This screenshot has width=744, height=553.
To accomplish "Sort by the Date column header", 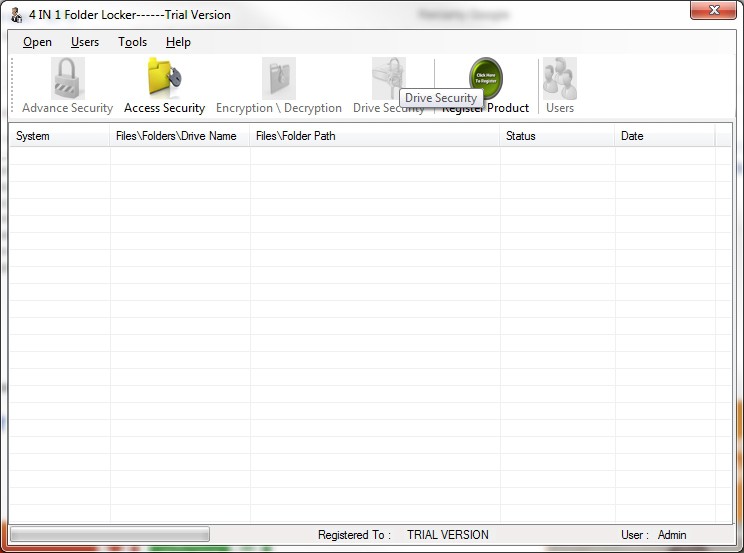I will pos(665,136).
